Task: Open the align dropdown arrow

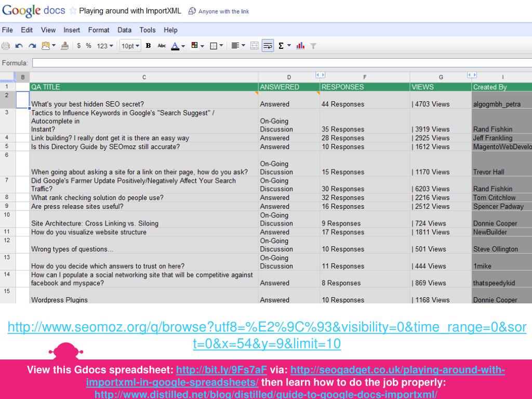Action: point(243,46)
